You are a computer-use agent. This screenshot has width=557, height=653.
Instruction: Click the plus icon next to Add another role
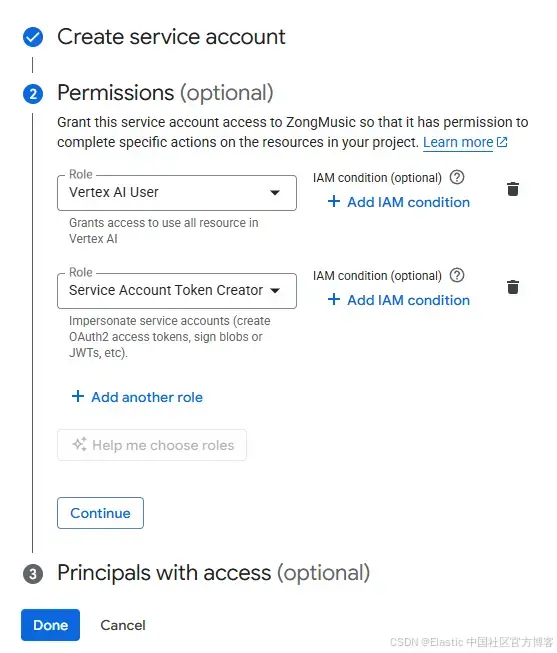pyautogui.click(x=78, y=396)
